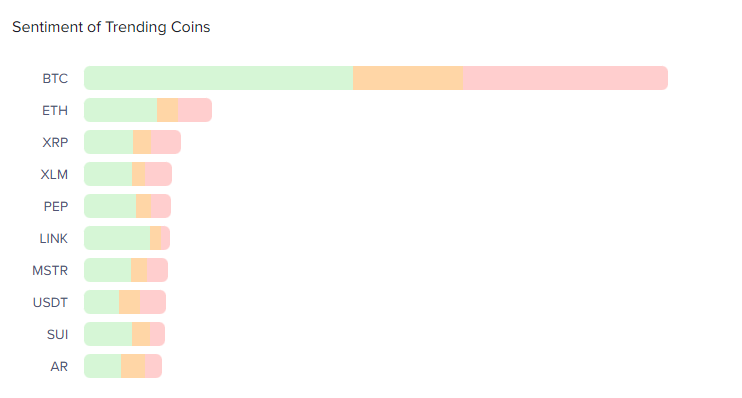The height and width of the screenshot is (398, 742).
Task: Click the orange segment of the USDT bar
Action: click(130, 302)
